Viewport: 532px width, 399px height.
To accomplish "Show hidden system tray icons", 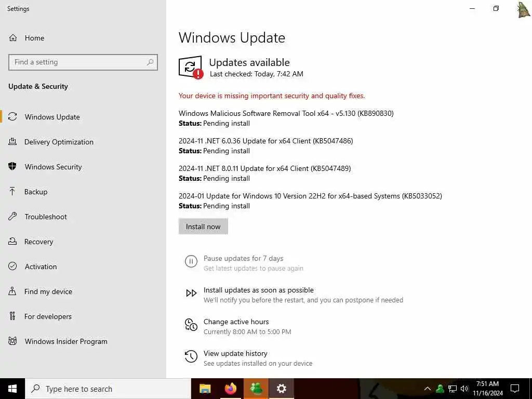I will pyautogui.click(x=428, y=389).
